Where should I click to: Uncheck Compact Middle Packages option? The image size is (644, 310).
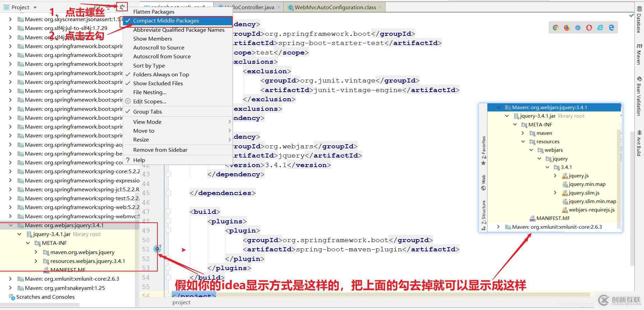coord(178,21)
